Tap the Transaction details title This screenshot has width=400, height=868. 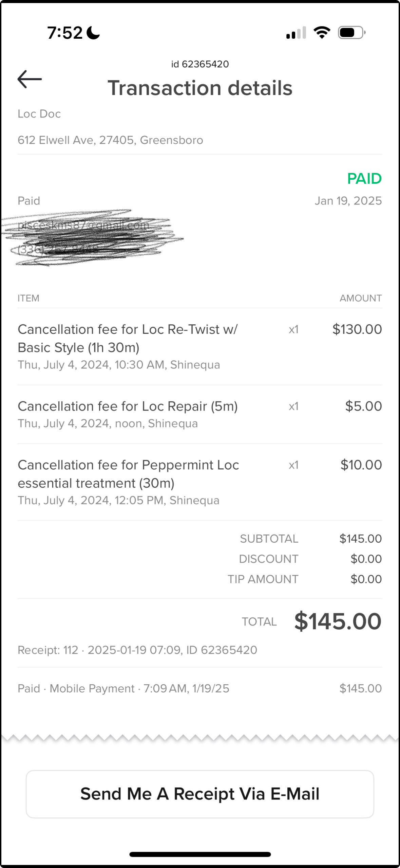(200, 88)
